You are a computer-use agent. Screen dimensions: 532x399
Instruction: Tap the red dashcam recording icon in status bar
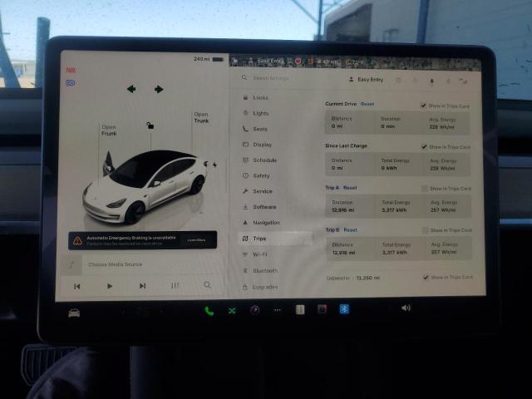pyautogui.click(x=298, y=61)
